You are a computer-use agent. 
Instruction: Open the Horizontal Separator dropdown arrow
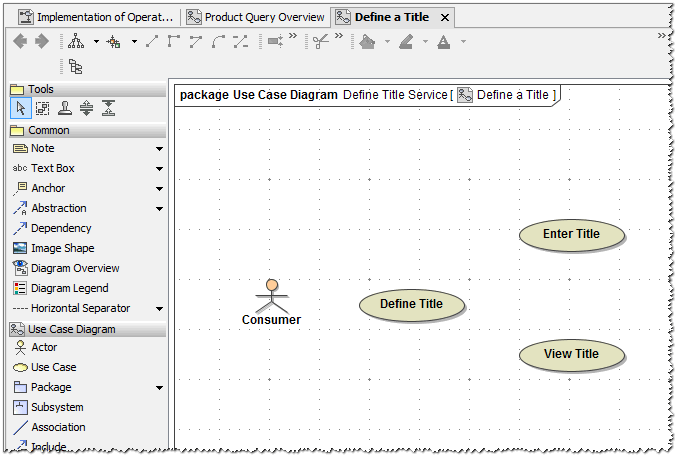point(159,309)
